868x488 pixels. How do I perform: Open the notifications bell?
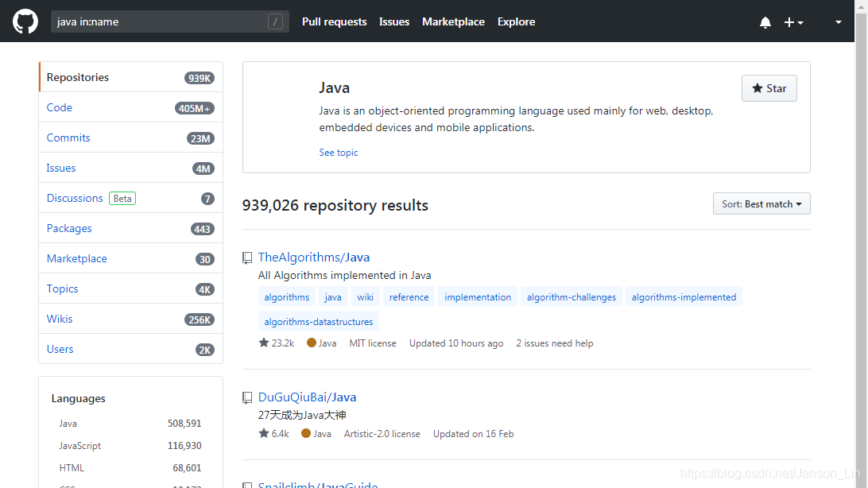pyautogui.click(x=765, y=22)
